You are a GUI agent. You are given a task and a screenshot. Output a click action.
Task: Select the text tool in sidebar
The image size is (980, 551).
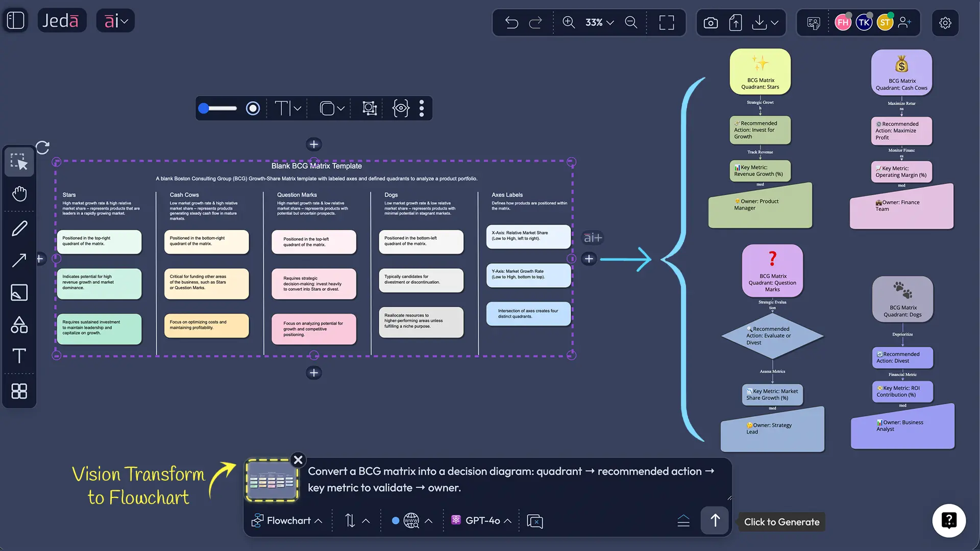[x=19, y=356]
